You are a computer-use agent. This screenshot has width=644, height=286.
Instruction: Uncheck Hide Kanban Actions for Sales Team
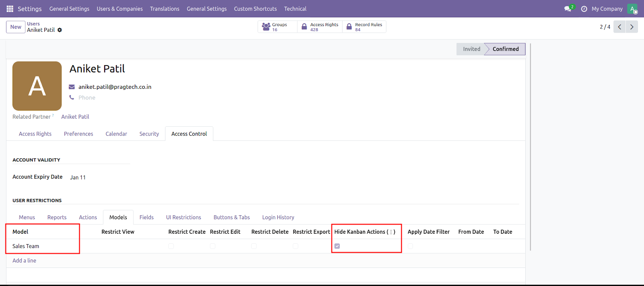[337, 246]
